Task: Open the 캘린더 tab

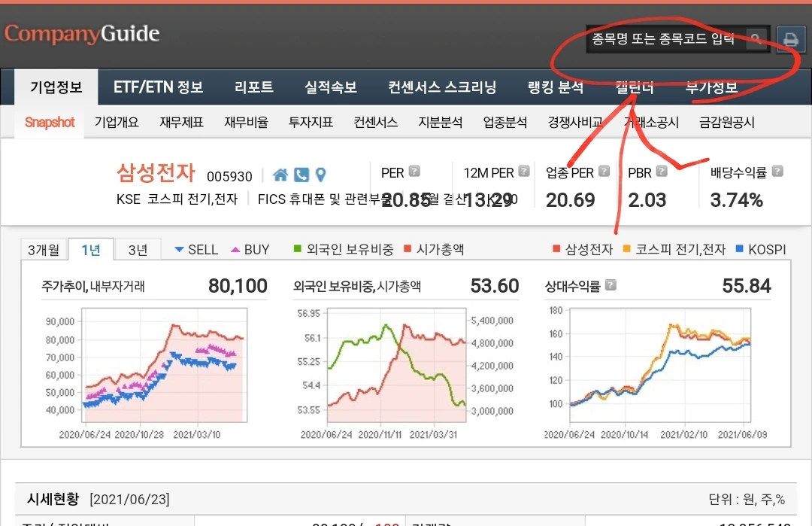Action: coord(635,87)
